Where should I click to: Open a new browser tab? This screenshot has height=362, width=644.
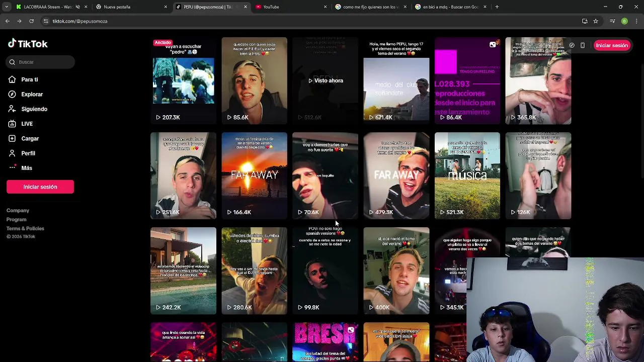(497, 7)
